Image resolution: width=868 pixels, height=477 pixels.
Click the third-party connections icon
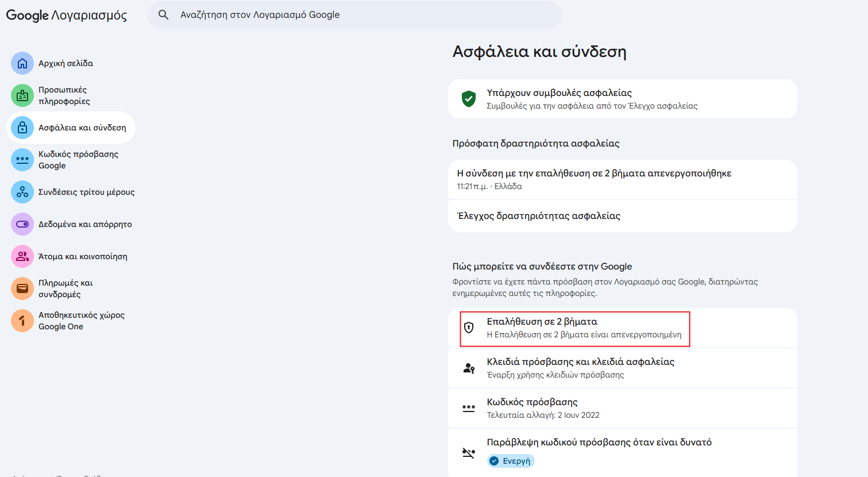[x=22, y=192]
